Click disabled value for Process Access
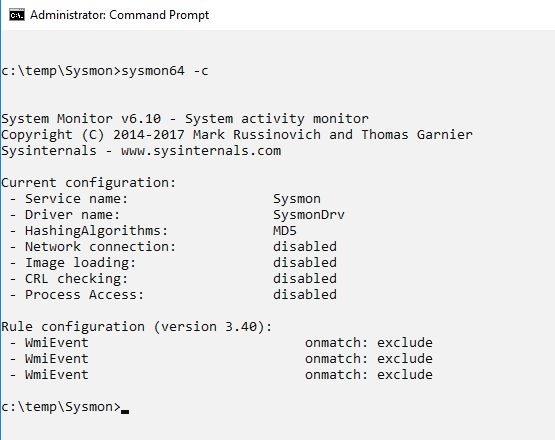 [305, 295]
